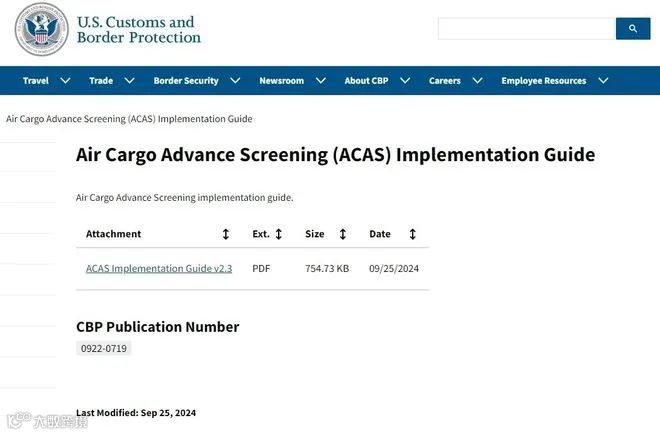Image resolution: width=660 pixels, height=435 pixels.
Task: Expand the About CBP chevron
Action: 405,80
